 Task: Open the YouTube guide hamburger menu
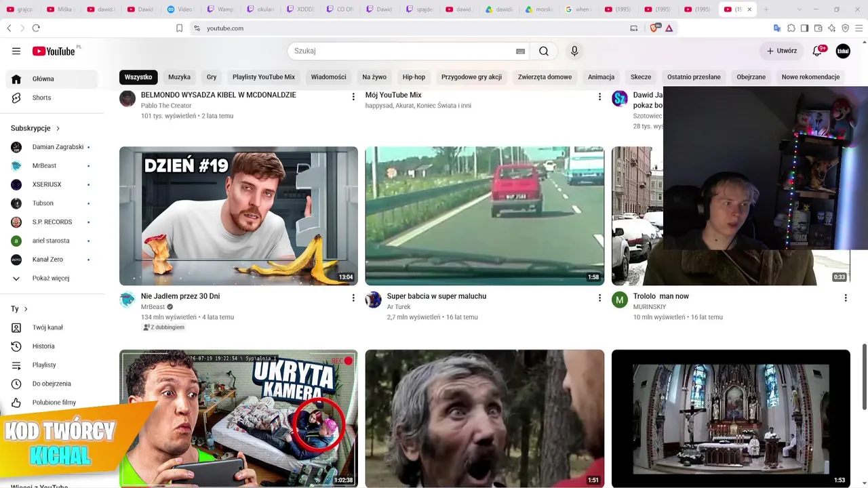point(16,51)
